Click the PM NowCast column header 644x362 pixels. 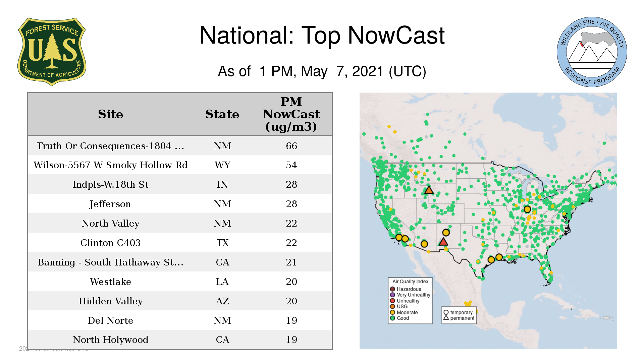point(291,114)
